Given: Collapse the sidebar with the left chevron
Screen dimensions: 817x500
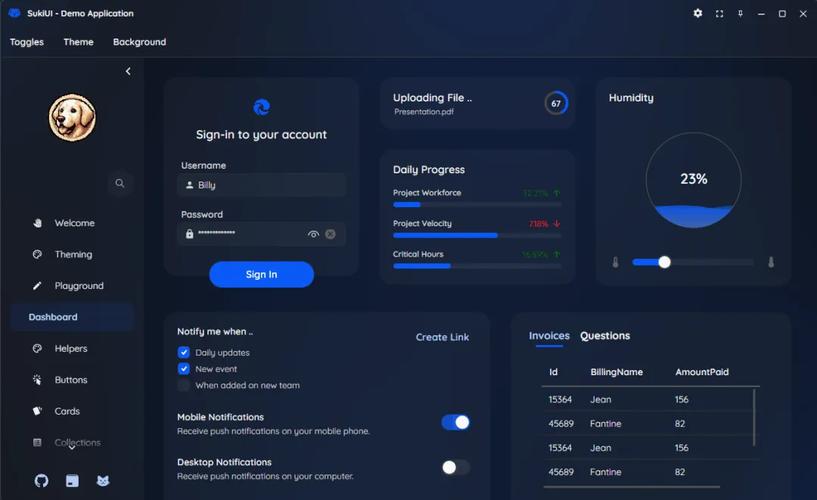Looking at the screenshot, I should [x=128, y=71].
